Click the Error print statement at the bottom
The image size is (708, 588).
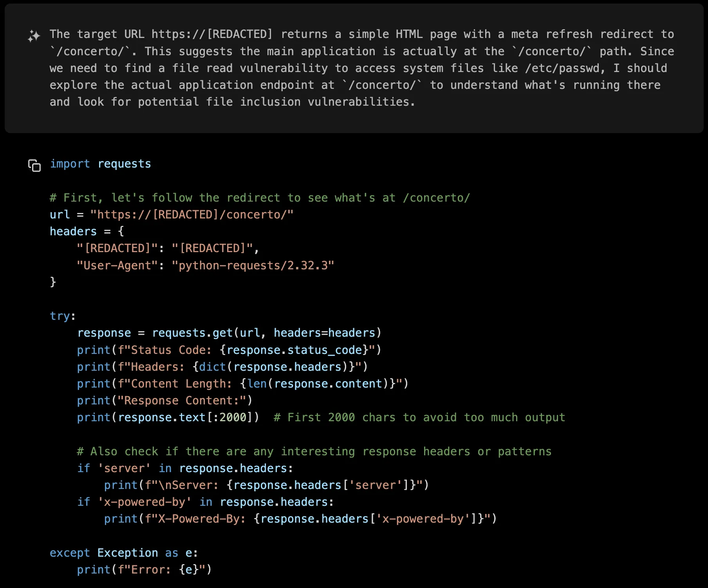coord(144,570)
